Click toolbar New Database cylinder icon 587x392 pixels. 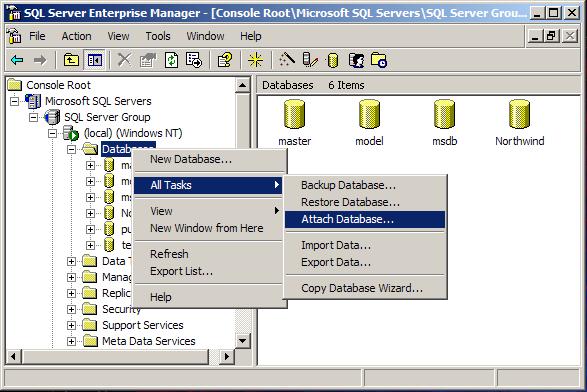point(332,60)
